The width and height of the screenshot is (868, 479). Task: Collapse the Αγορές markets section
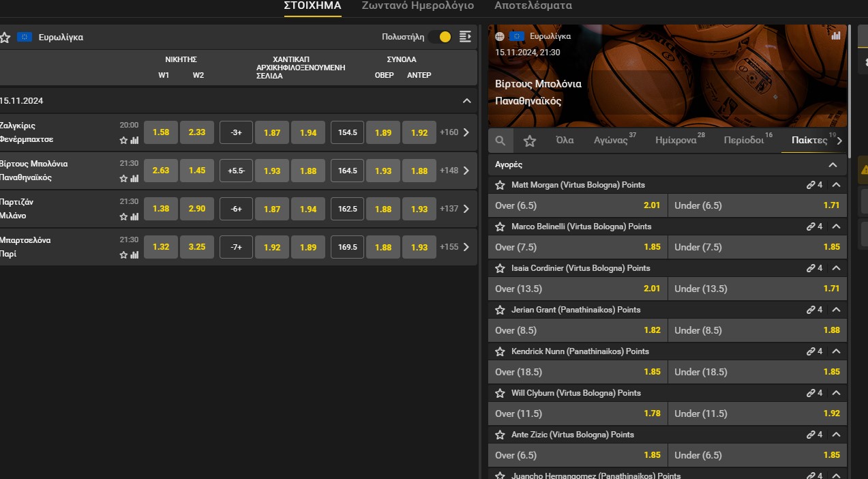[833, 164]
